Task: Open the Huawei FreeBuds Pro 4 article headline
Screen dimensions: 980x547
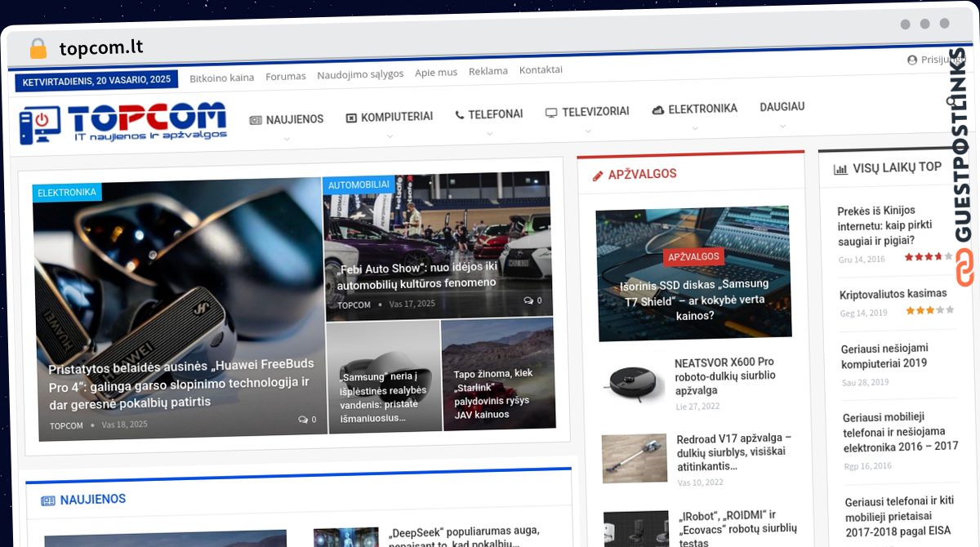Action: coord(180,383)
